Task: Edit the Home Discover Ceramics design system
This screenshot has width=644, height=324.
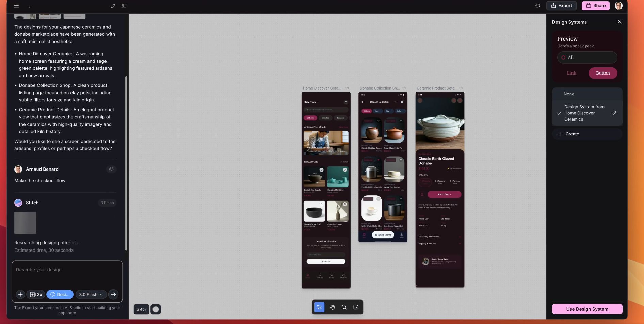Action: pyautogui.click(x=614, y=113)
